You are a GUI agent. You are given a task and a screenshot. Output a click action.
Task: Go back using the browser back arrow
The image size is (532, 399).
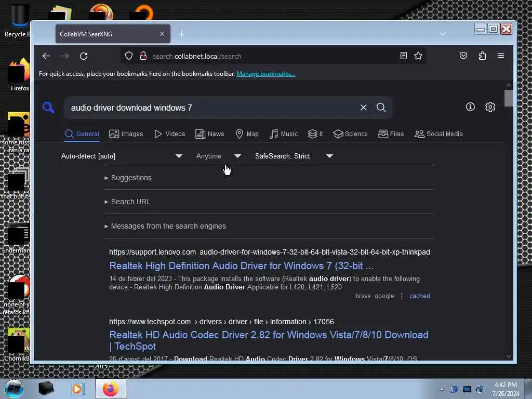pos(46,56)
